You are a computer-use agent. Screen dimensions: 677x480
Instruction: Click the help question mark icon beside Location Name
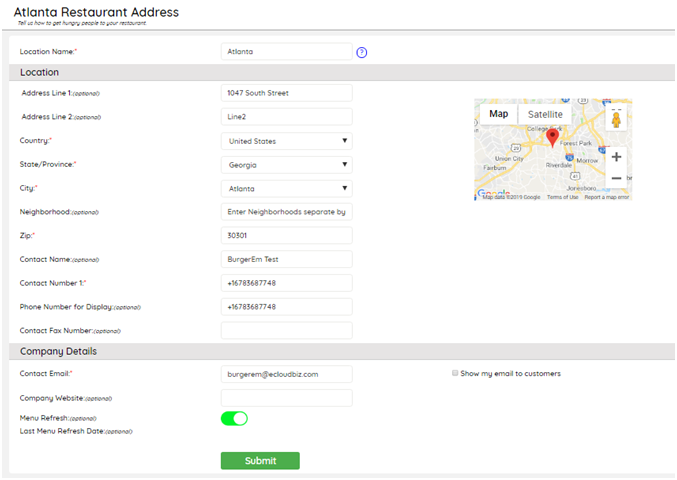pos(362,52)
